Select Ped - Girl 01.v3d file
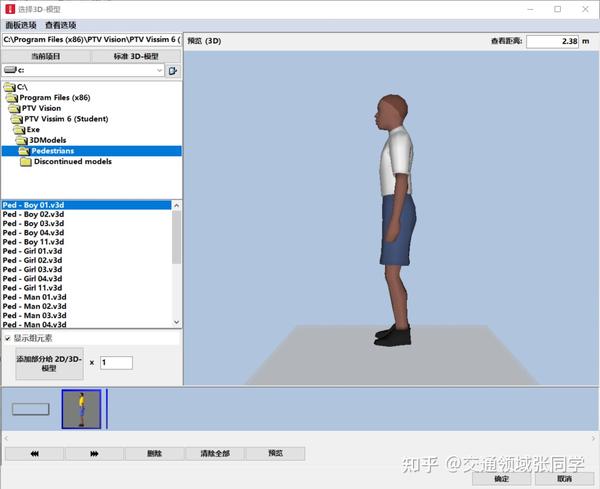Screen dimensions: 600x489 coord(33,251)
